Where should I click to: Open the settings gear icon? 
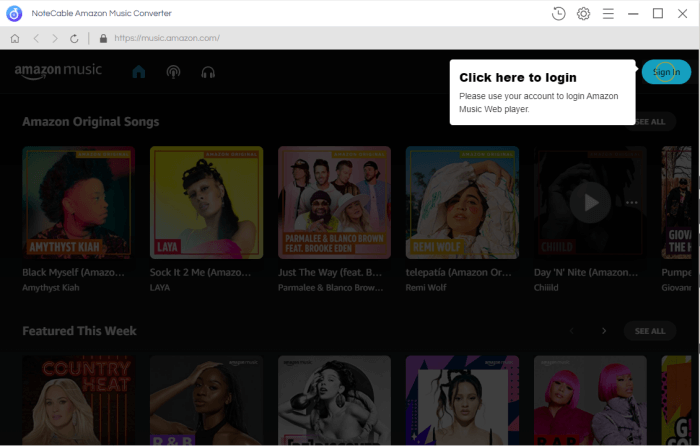pos(583,13)
